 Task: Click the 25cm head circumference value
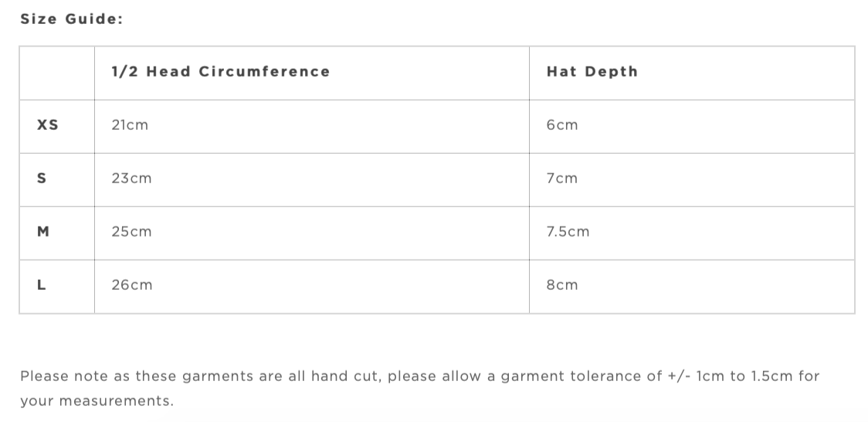tap(131, 232)
